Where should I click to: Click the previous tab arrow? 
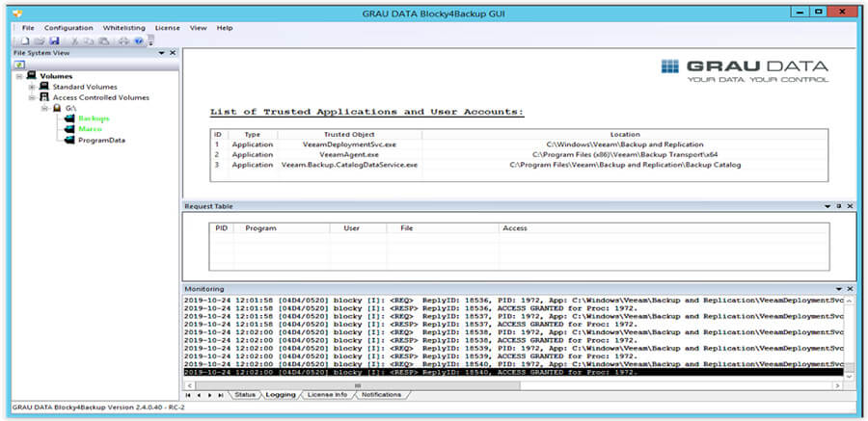pyautogui.click(x=199, y=395)
